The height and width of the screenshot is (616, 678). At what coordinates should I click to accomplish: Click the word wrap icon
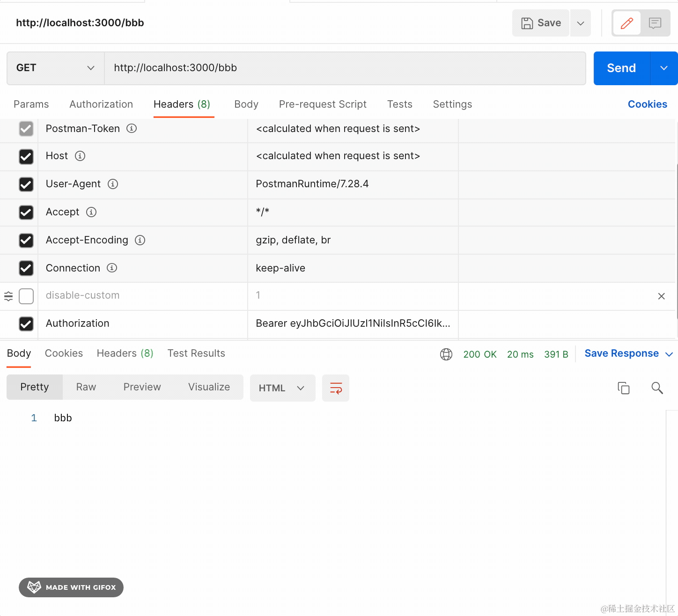pos(336,388)
